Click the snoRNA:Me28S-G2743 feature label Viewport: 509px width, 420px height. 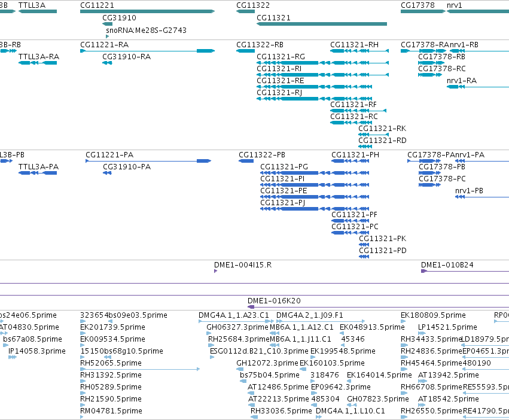[x=146, y=30]
